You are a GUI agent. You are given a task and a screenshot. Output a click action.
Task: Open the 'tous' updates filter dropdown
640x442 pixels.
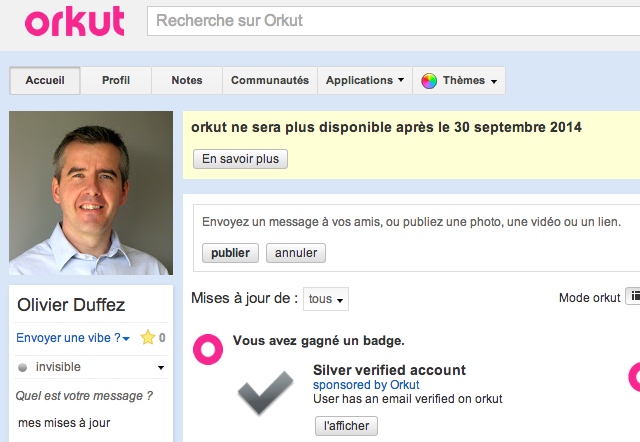pos(327,299)
